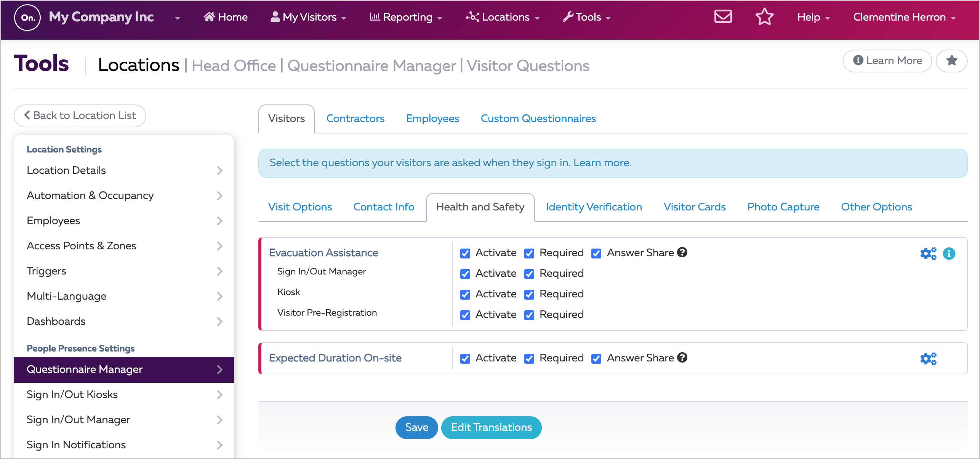This screenshot has width=980, height=459.
Task: Disable Answer Share for Expected Duration On-site
Action: click(596, 358)
